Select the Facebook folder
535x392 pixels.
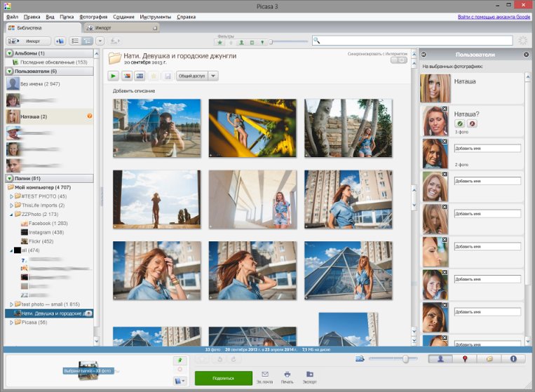44,224
